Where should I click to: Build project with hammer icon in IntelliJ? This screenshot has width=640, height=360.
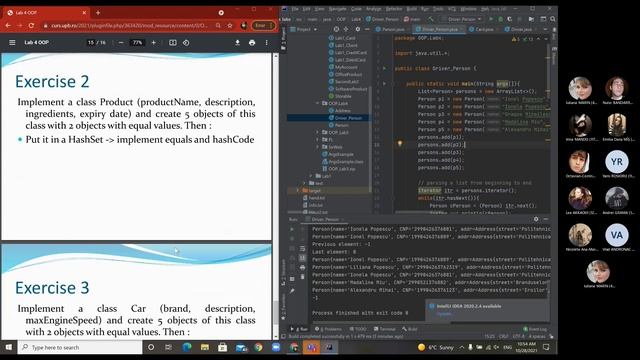pos(431,19)
